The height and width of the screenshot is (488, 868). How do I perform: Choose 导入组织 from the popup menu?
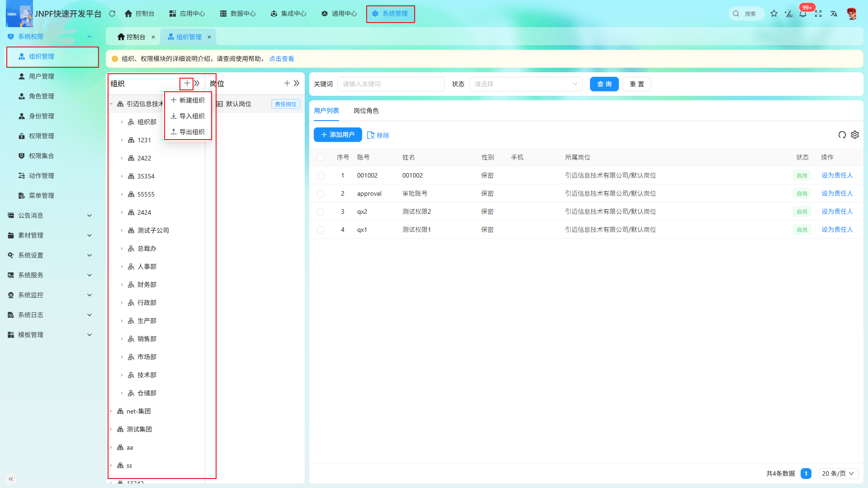(x=188, y=116)
